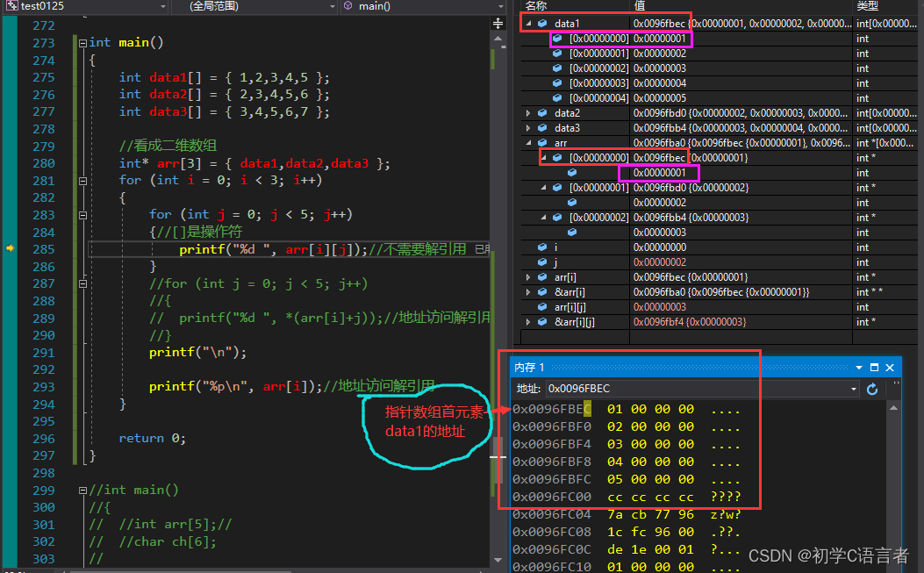This screenshot has width=924, height=573.
Task: Collapse the main() function code block
Action: 82,43
